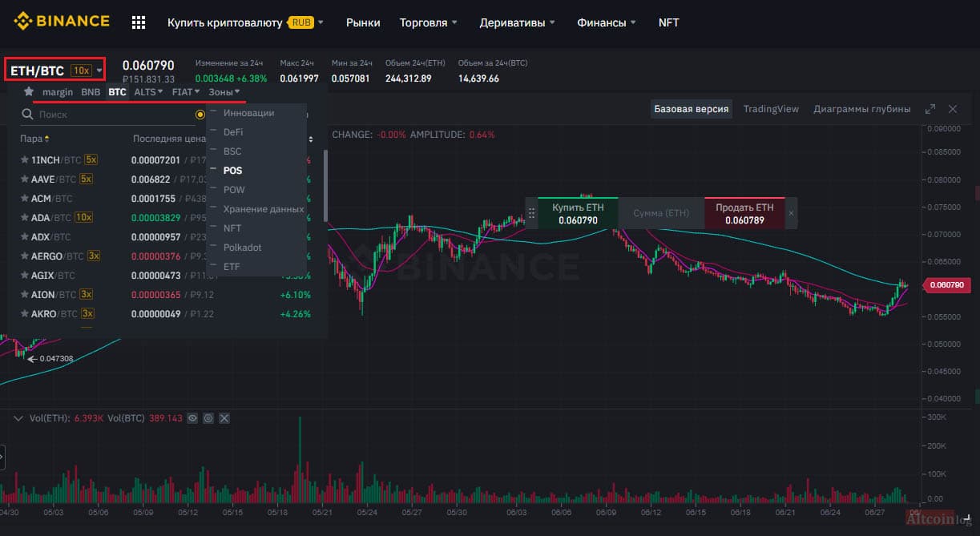Open the favorites star tab in pair list

29,91
